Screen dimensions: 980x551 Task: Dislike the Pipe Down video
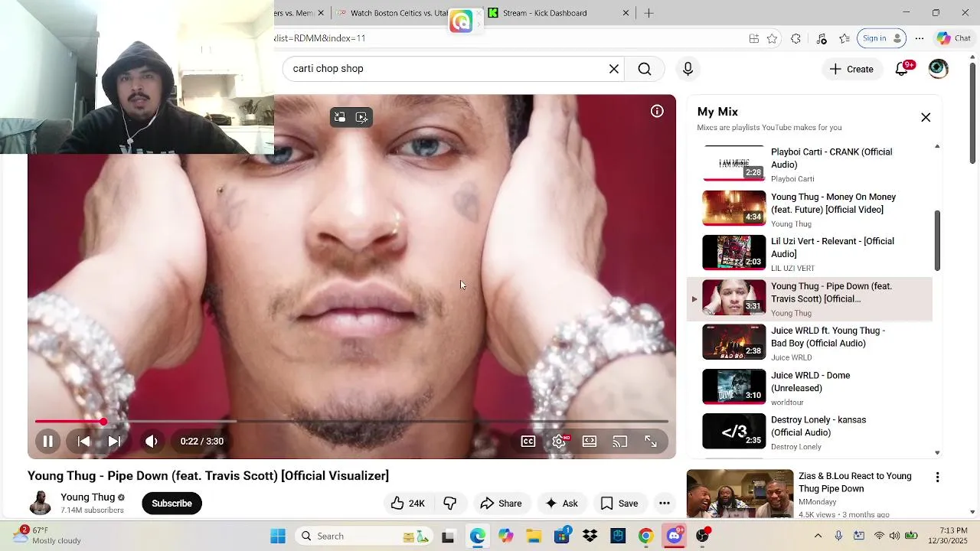click(x=450, y=504)
